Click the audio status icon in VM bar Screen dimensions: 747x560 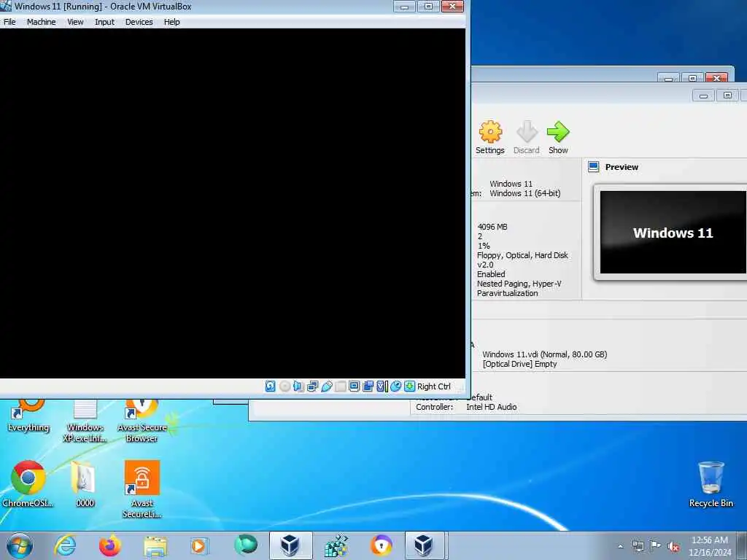pos(298,386)
